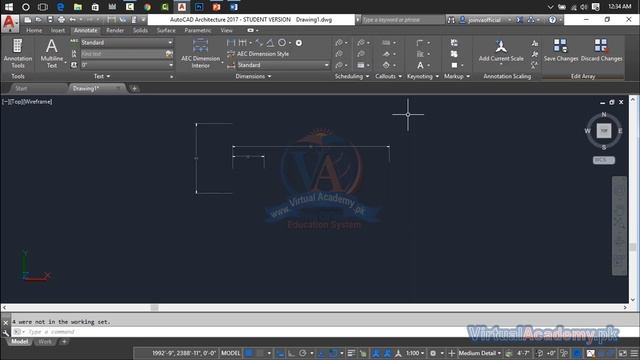Click the horizontal scrollbar thumb

point(154,307)
